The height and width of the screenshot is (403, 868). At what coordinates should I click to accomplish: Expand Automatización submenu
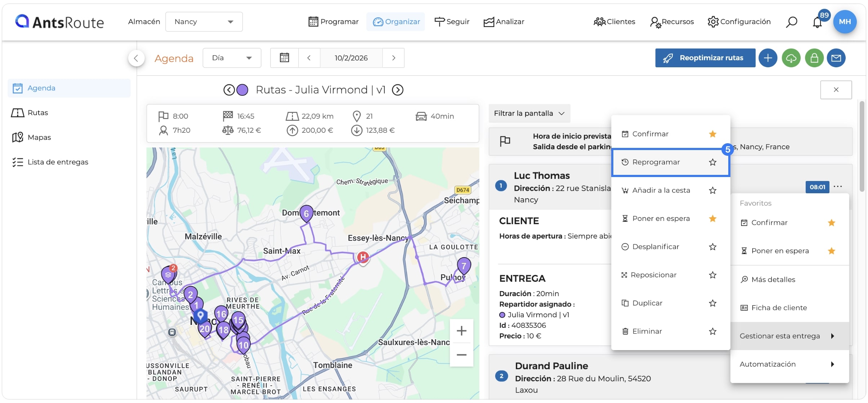(x=789, y=364)
